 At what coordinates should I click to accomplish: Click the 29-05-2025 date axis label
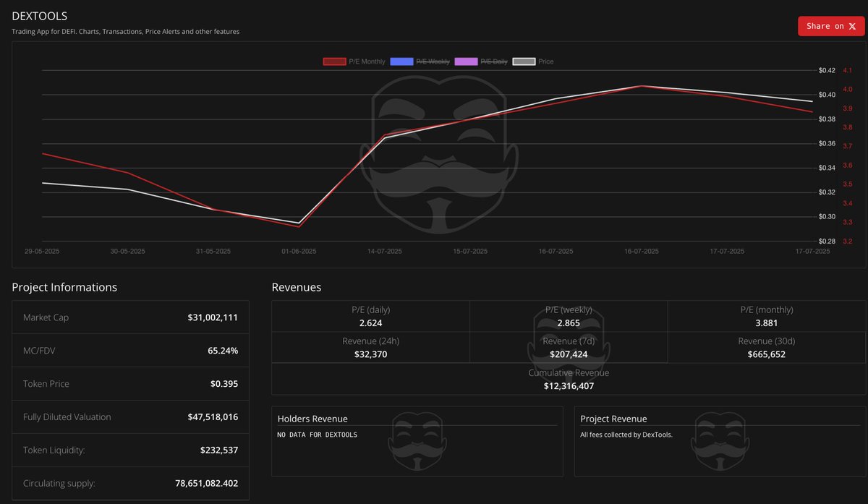[42, 252]
